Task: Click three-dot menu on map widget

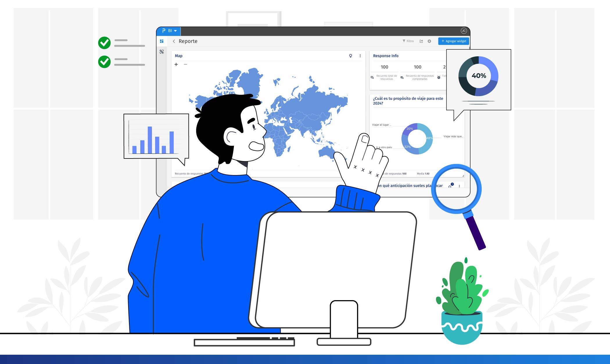Action: 360,55
